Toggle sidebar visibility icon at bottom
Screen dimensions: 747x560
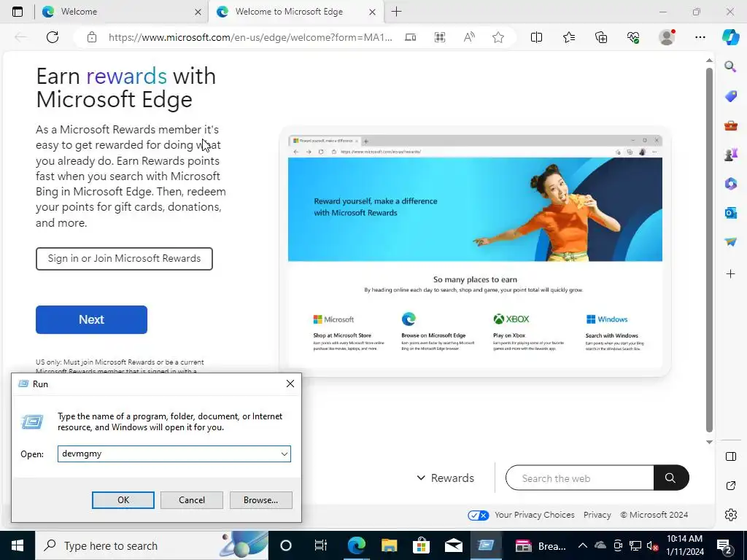pos(731,456)
